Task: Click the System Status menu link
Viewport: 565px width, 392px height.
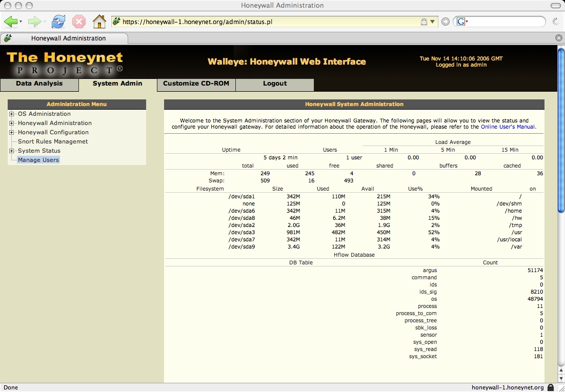Action: click(39, 151)
